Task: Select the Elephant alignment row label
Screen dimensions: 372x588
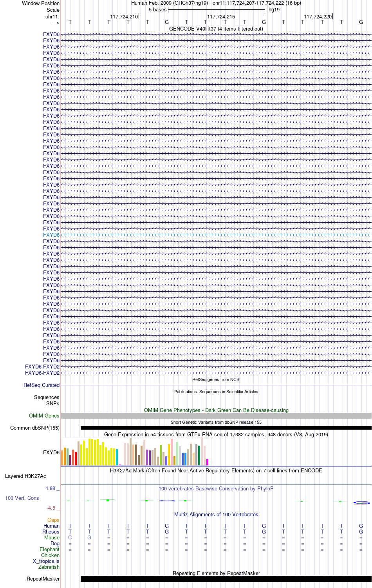Action: click(x=50, y=549)
